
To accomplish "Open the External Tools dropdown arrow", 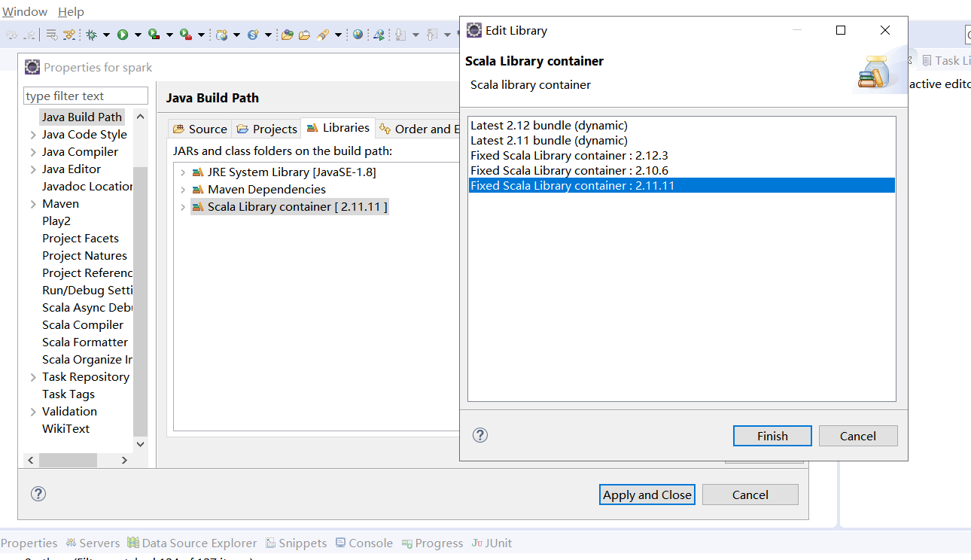I will pyautogui.click(x=201, y=35).
